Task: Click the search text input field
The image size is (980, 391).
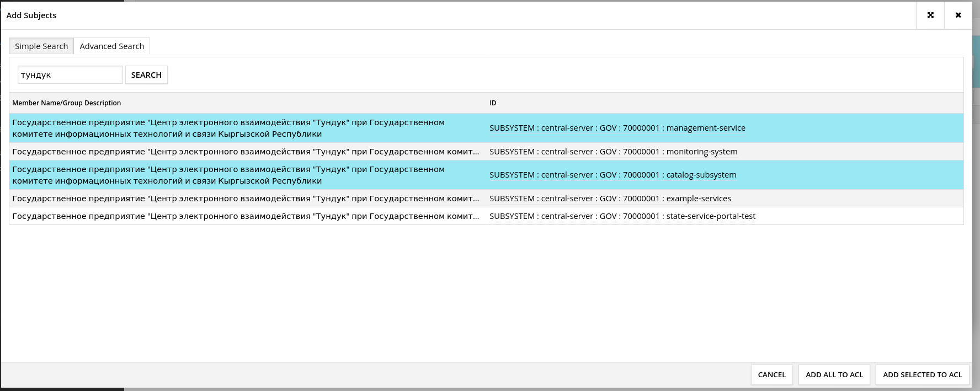Action: pos(70,75)
